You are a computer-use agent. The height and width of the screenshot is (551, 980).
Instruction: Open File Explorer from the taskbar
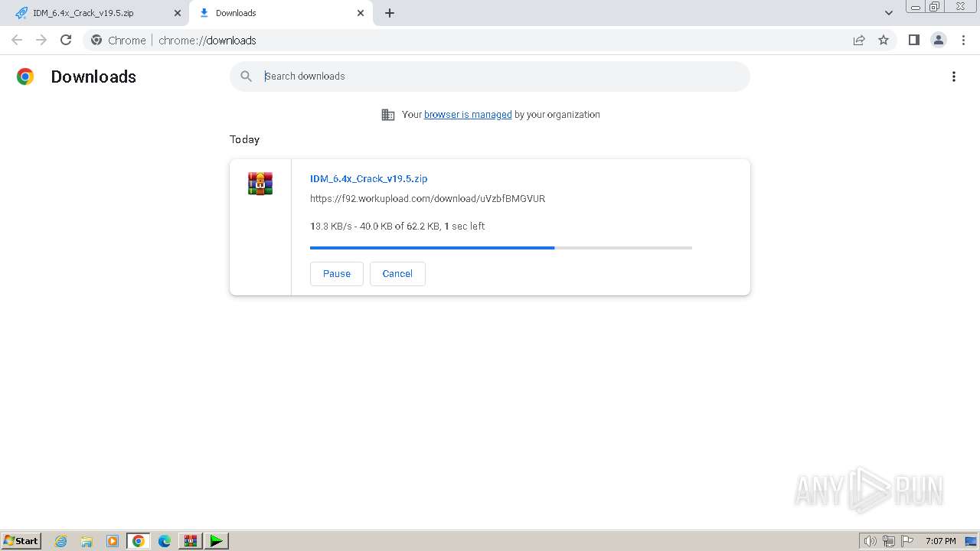[87, 541]
